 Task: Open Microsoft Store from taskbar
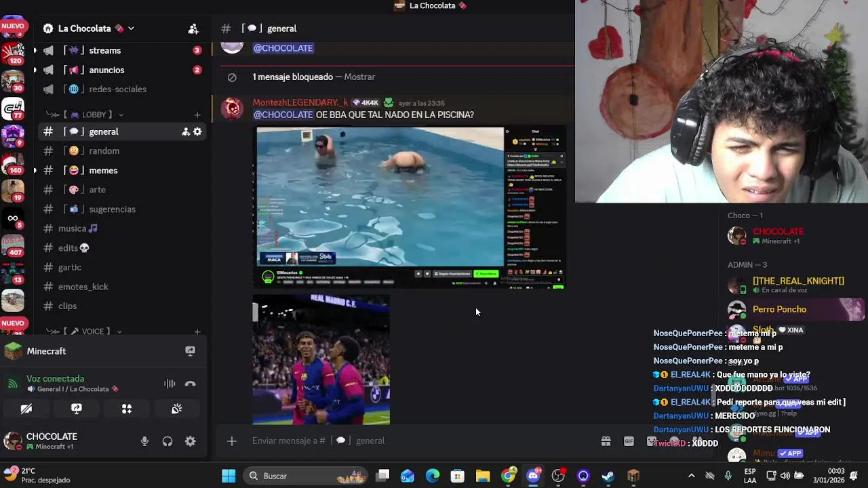point(458,476)
